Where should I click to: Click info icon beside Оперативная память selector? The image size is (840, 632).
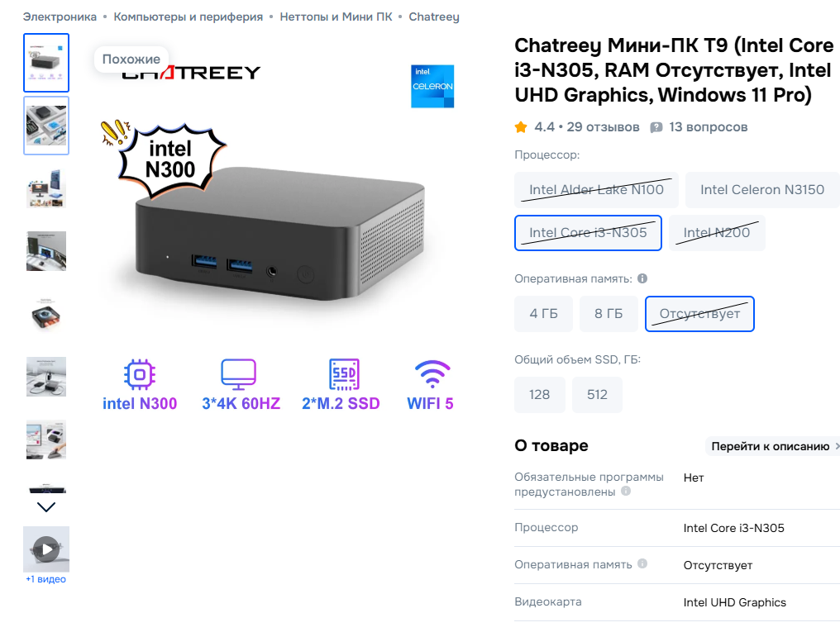click(642, 278)
